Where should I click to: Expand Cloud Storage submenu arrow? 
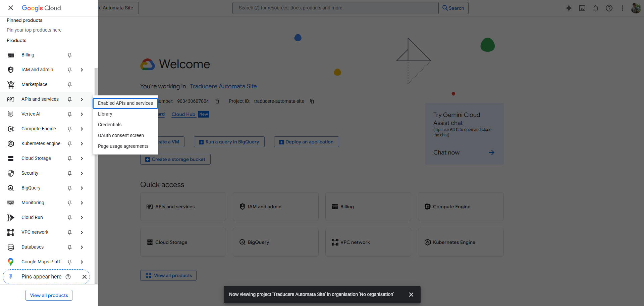tap(82, 159)
